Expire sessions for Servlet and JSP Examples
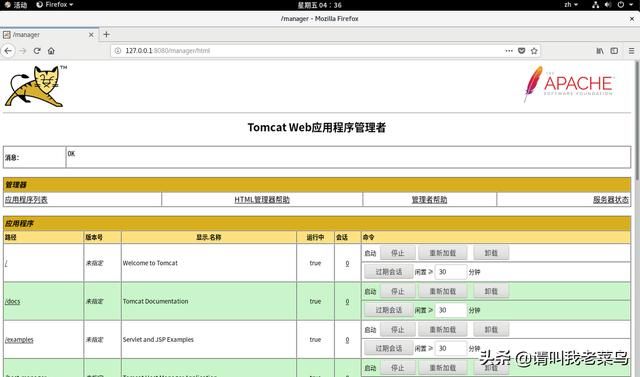This screenshot has height=377, width=640. point(389,348)
